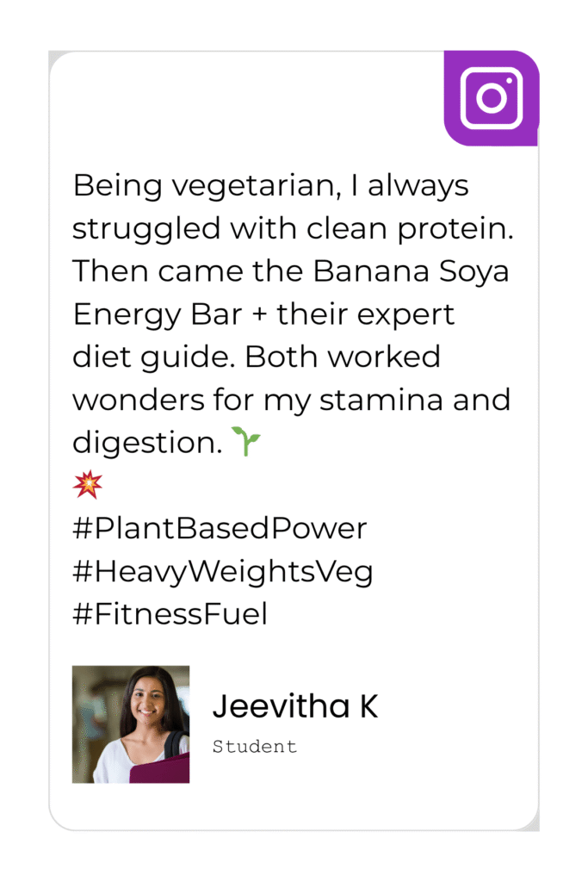
Task: Click the purple Instagram icon badge
Action: (x=492, y=98)
